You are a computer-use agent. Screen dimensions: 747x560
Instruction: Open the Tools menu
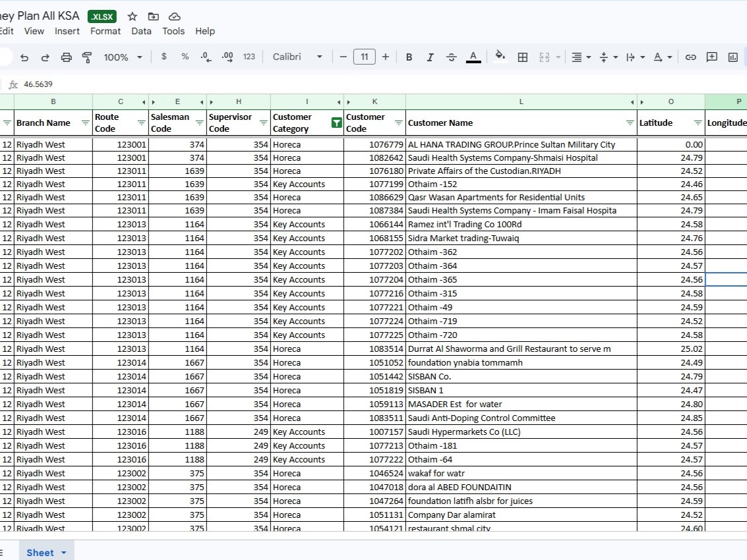coord(173,31)
